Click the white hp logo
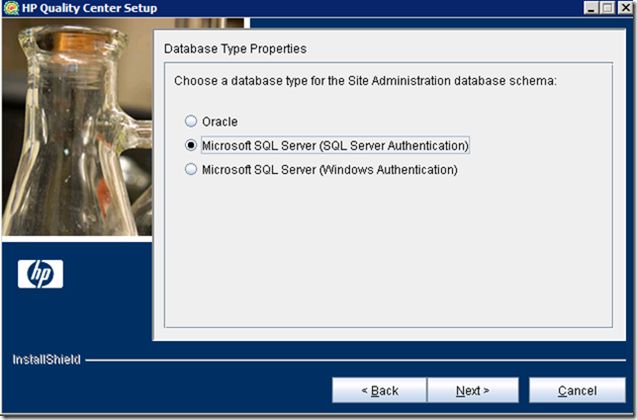 pos(40,274)
